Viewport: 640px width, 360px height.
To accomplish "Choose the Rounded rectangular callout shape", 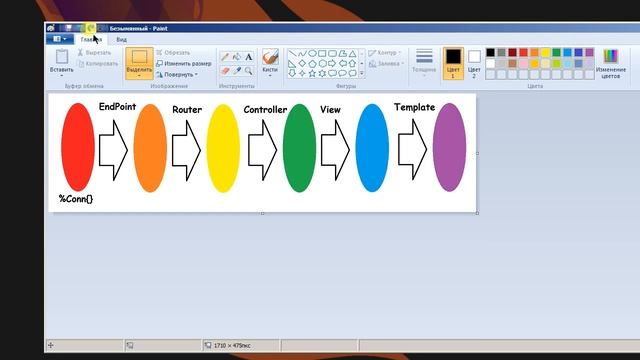I will 332,73.
